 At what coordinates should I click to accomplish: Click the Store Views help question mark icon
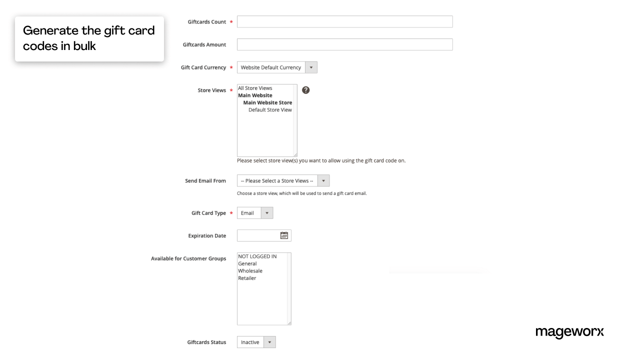(306, 90)
